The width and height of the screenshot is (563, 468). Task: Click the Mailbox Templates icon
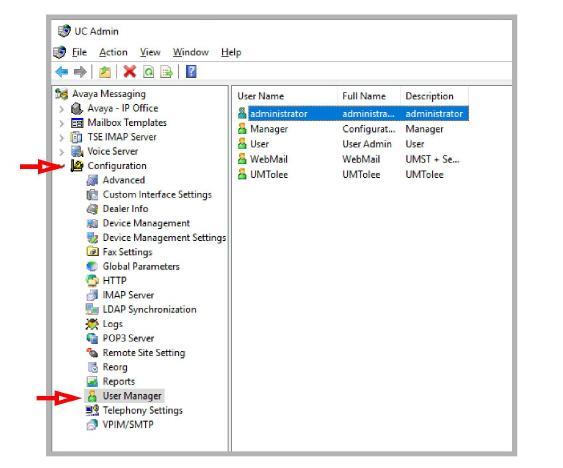[77, 123]
